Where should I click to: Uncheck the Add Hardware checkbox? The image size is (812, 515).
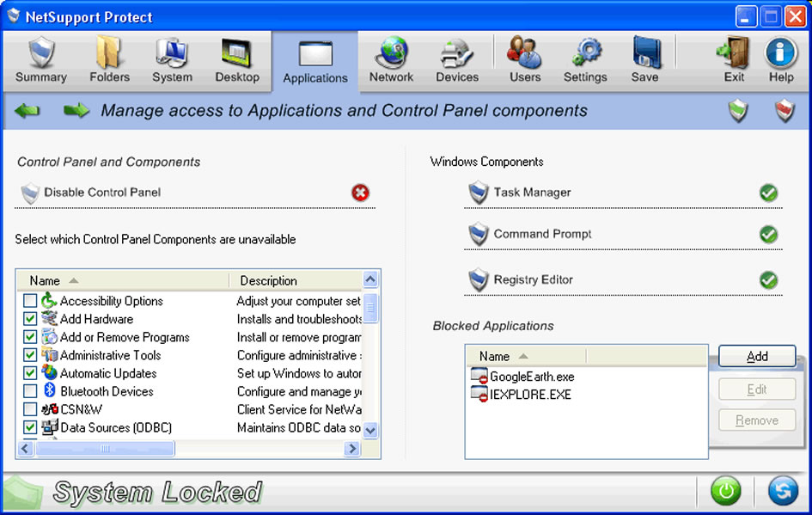point(30,319)
